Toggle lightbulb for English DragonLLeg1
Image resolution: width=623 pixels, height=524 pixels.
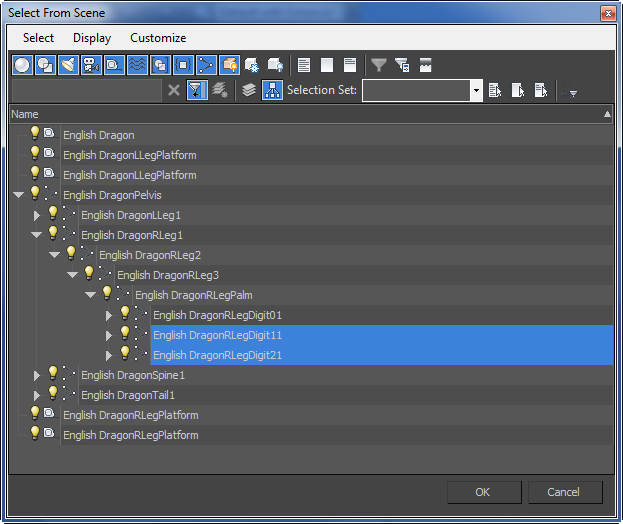(x=53, y=213)
